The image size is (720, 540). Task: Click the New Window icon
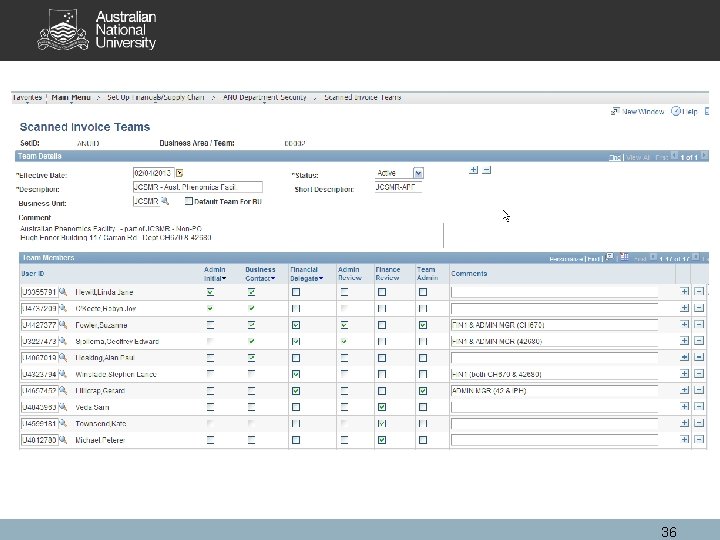[615, 111]
